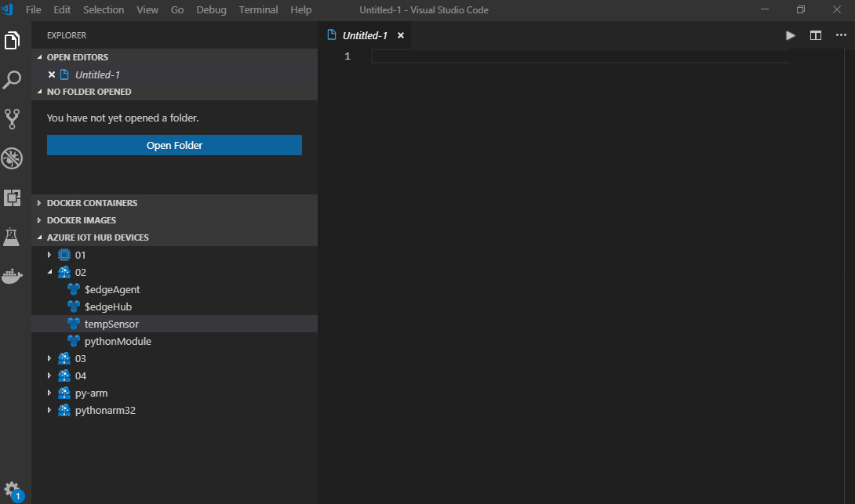Click the Explorer panel title
Viewport: 855px width, 504px height.
67,35
